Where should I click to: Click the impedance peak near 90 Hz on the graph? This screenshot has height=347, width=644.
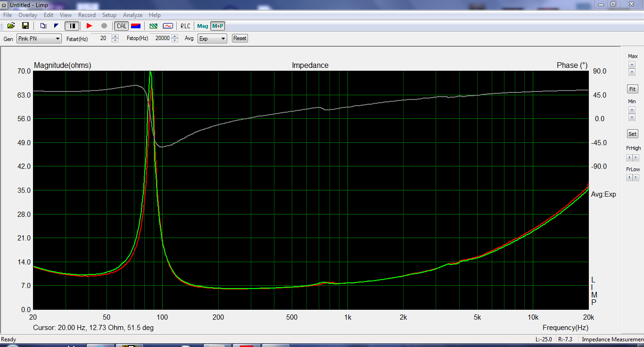click(150, 72)
